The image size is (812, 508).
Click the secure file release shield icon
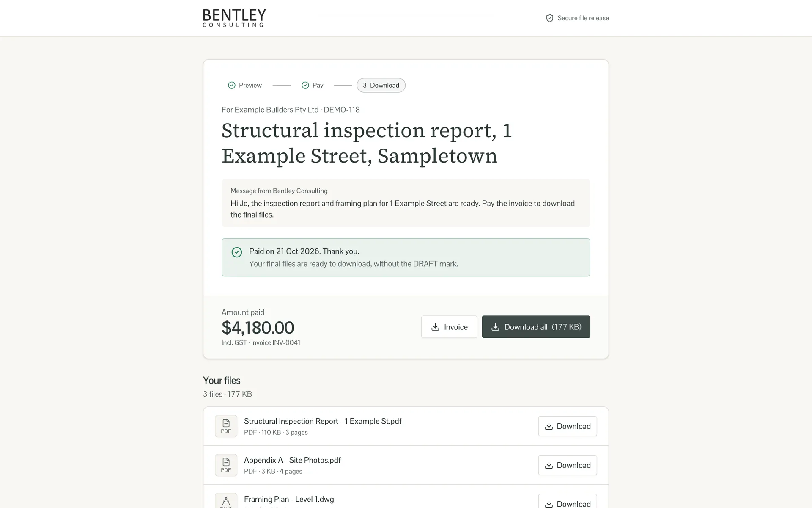(x=549, y=18)
